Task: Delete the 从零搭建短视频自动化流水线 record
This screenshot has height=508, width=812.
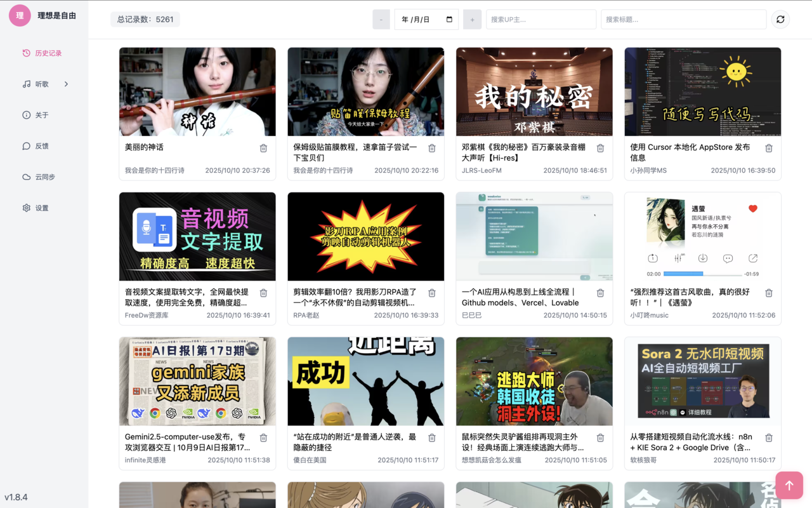Action: (769, 438)
